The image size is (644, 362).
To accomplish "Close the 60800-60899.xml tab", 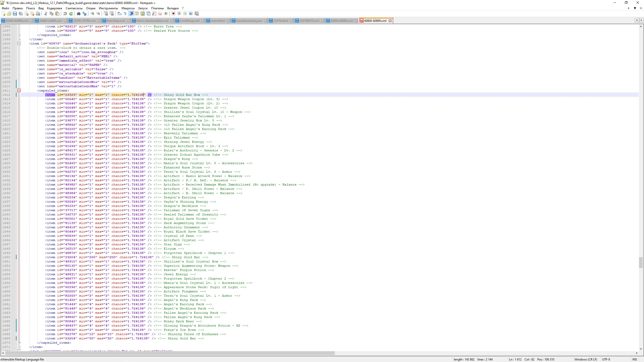I will coord(390,21).
